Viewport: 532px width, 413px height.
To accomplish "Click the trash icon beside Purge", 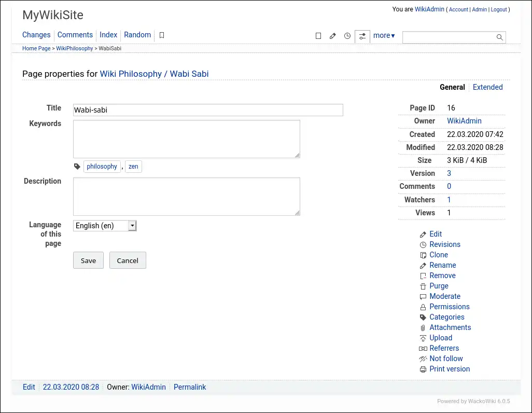I will [423, 286].
